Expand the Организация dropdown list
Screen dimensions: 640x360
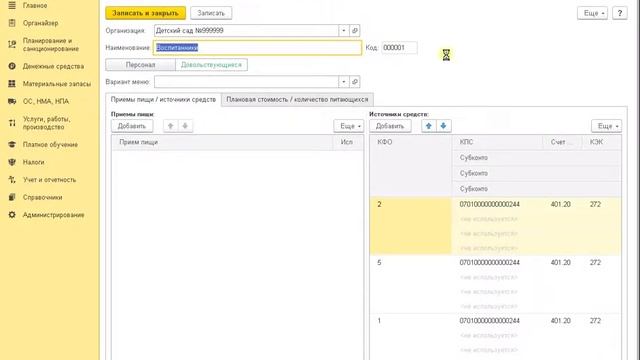[344, 31]
